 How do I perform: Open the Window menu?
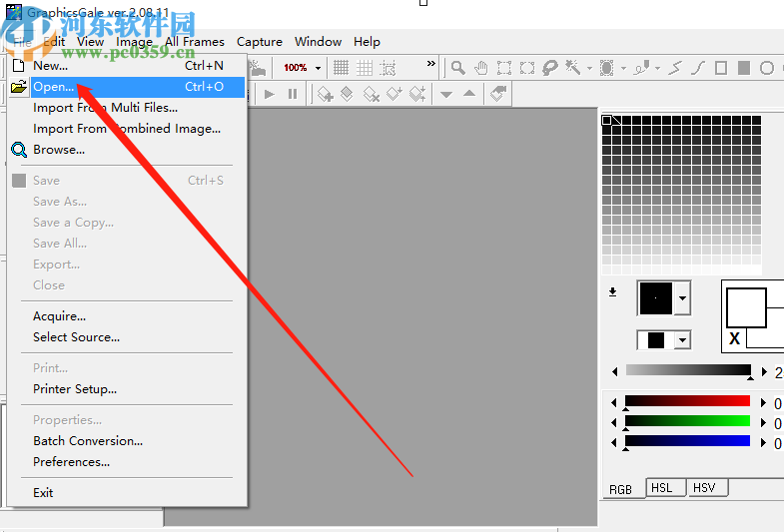point(318,42)
